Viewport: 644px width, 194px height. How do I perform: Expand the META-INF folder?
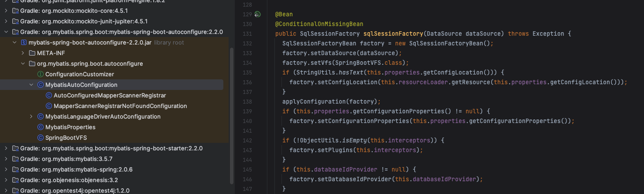[x=23, y=53]
